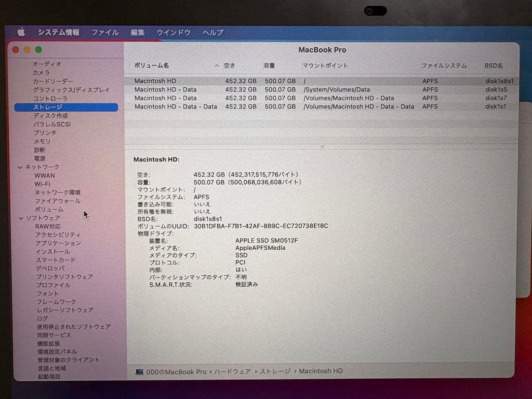The height and width of the screenshot is (399, 532).
Task: Collapse the ソフトウェア section
Action: click(x=20, y=218)
